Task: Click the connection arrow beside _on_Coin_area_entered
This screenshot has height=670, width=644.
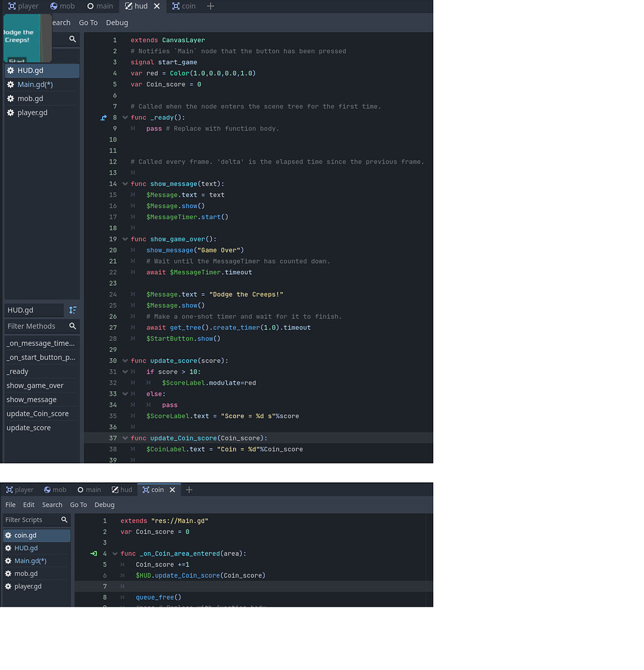Action: click(92, 553)
